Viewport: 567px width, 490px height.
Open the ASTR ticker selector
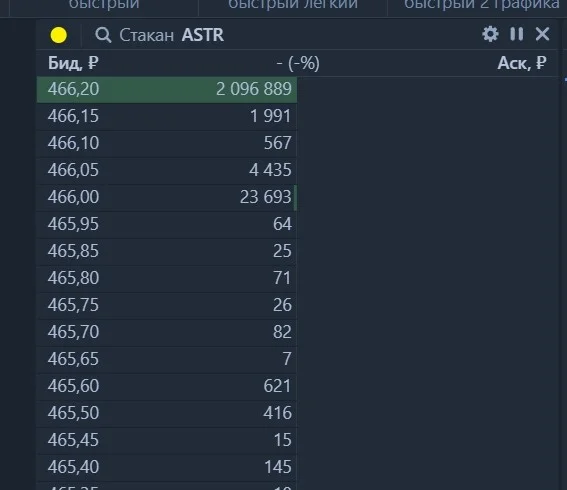(x=202, y=35)
